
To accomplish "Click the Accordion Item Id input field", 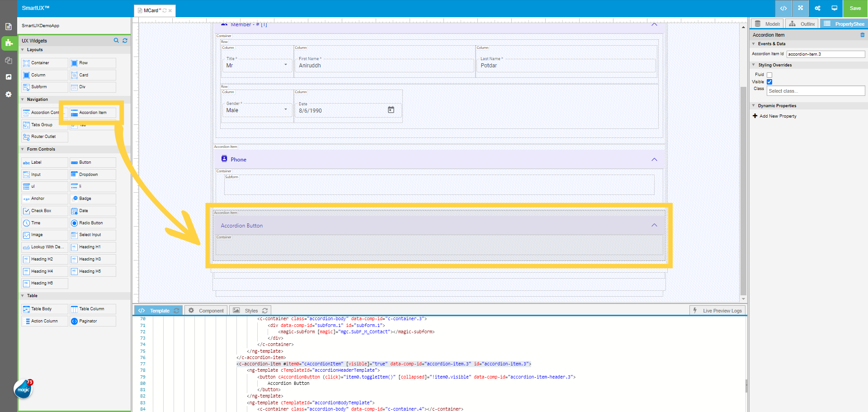I will (x=825, y=54).
